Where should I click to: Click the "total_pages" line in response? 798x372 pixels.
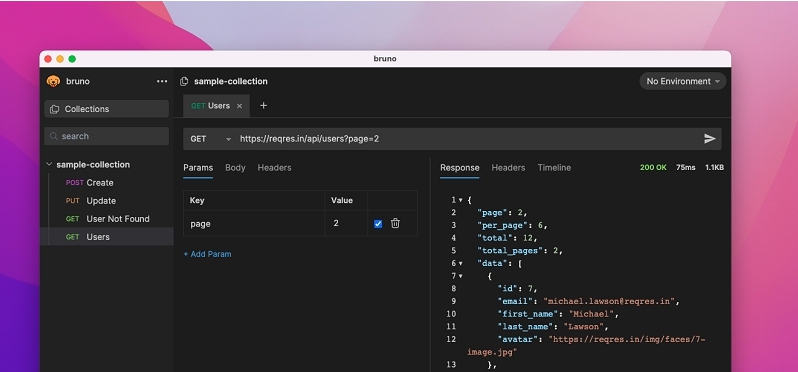click(x=520, y=251)
